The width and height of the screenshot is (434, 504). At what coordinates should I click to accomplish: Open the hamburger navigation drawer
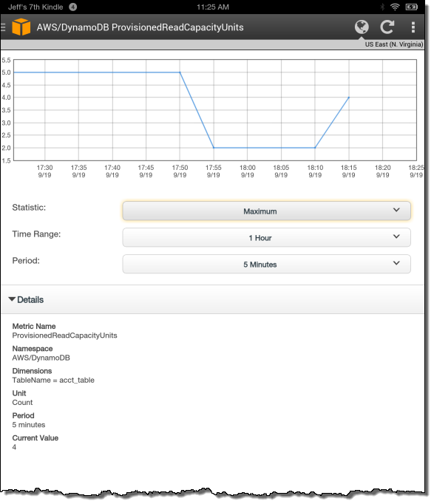pyautogui.click(x=3, y=27)
